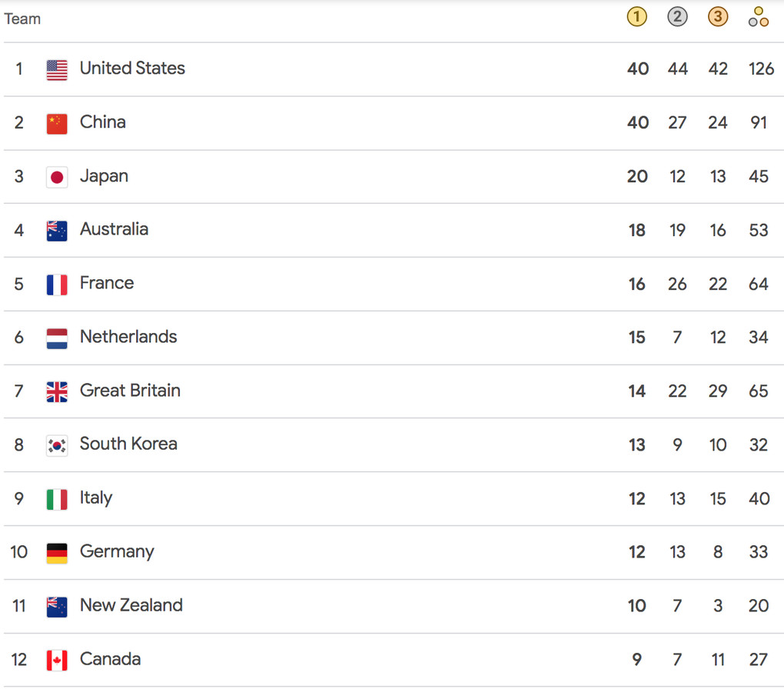Click the Australia flag icon

click(x=57, y=230)
